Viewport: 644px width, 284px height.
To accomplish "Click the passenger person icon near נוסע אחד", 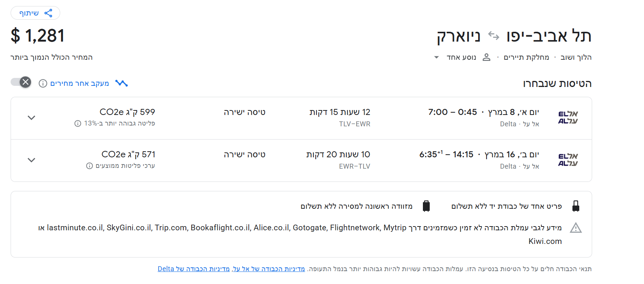I will pos(487,57).
